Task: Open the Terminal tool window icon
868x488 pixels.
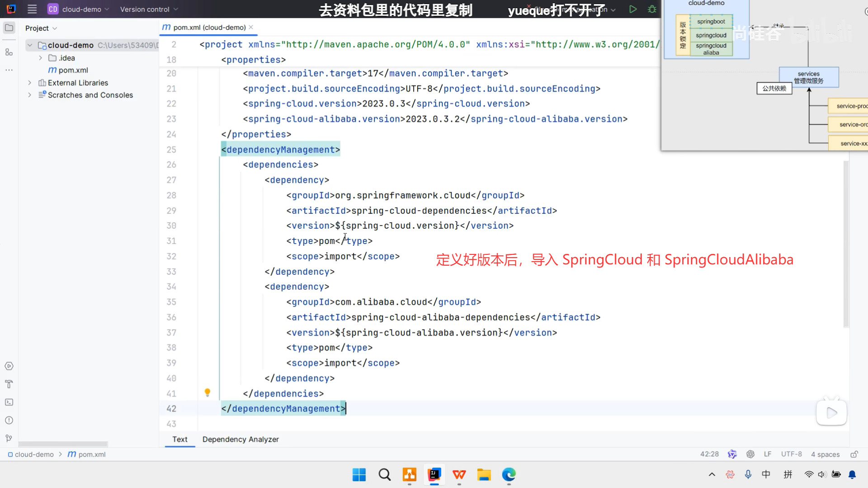Action: coord(9,402)
